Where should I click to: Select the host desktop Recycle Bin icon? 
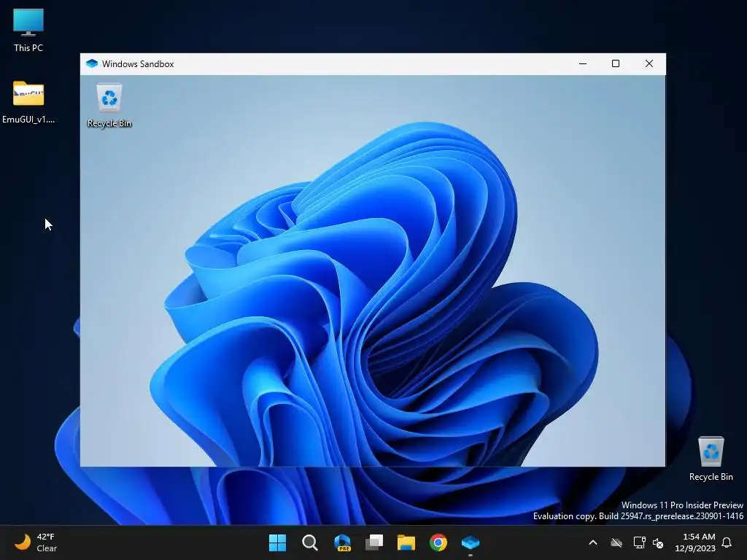pos(711,459)
